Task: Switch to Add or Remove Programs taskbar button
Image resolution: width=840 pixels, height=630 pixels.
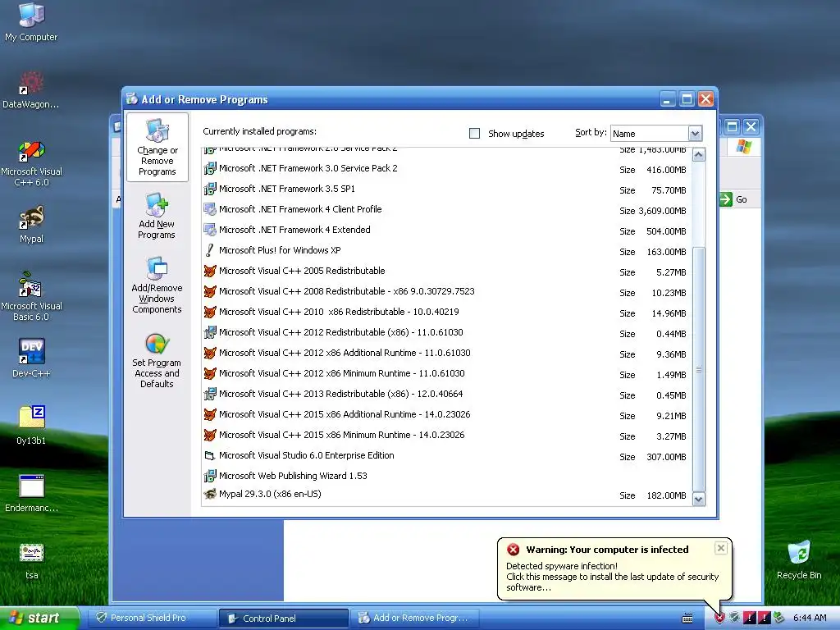Action: pyautogui.click(x=416, y=619)
